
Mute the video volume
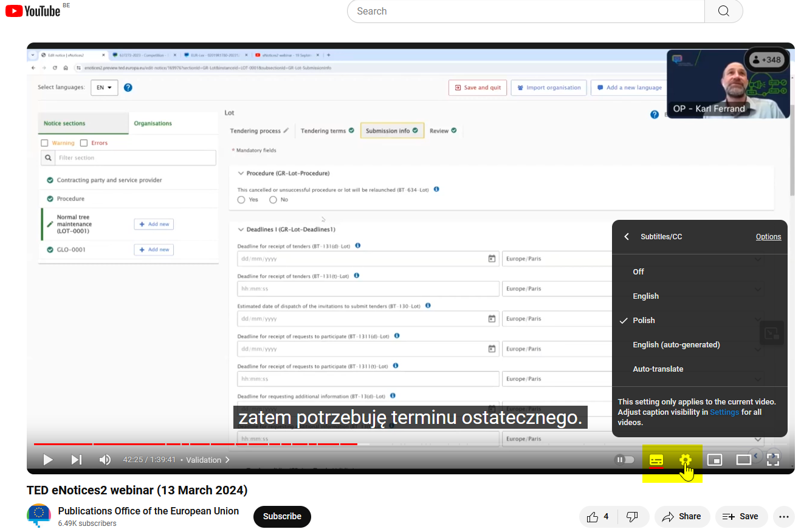(105, 460)
